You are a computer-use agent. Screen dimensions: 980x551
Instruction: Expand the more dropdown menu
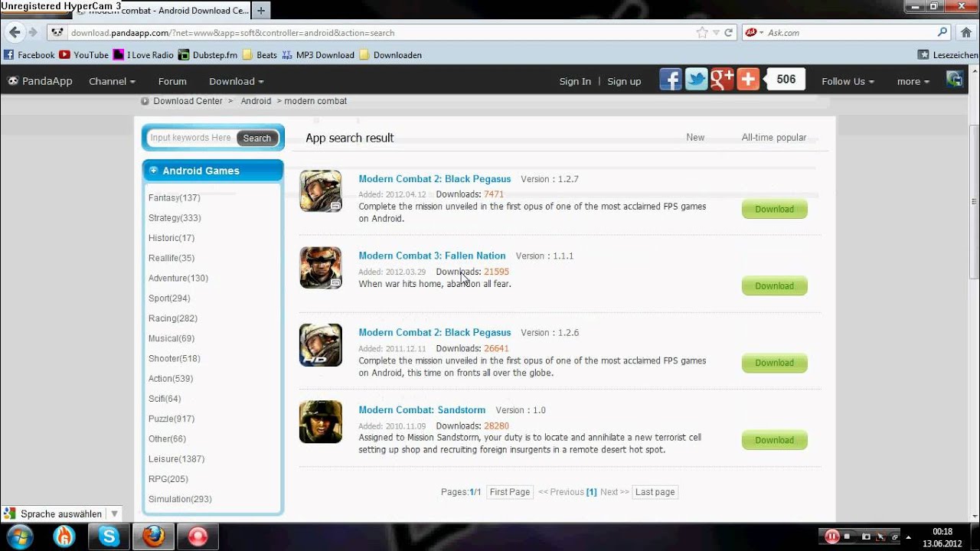[913, 81]
